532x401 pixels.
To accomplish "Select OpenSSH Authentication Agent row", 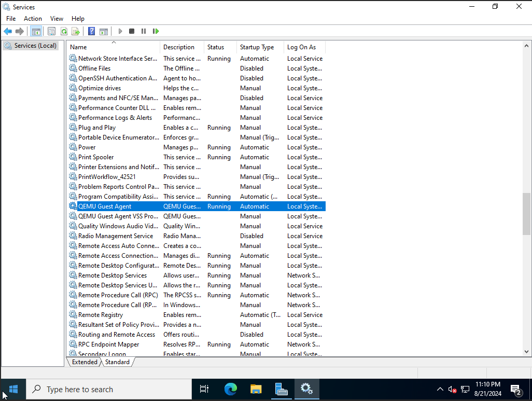I will tap(197, 78).
